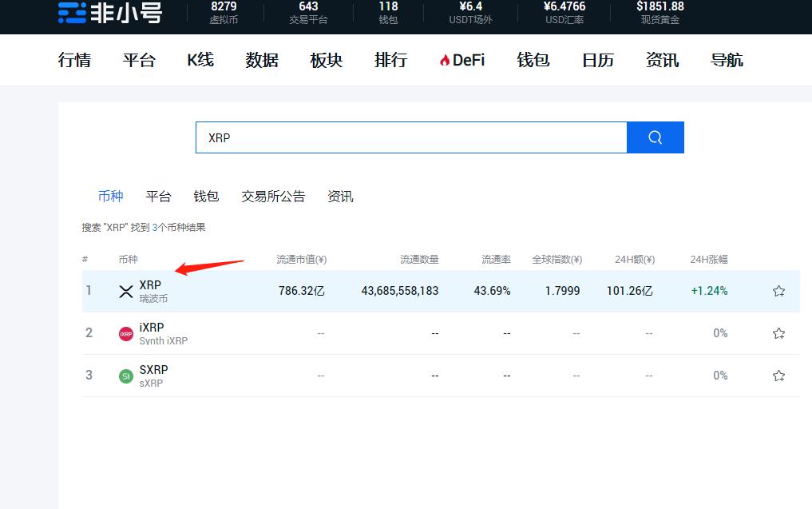Open the K线 menu item
This screenshot has width=812, height=509.
pos(199,59)
